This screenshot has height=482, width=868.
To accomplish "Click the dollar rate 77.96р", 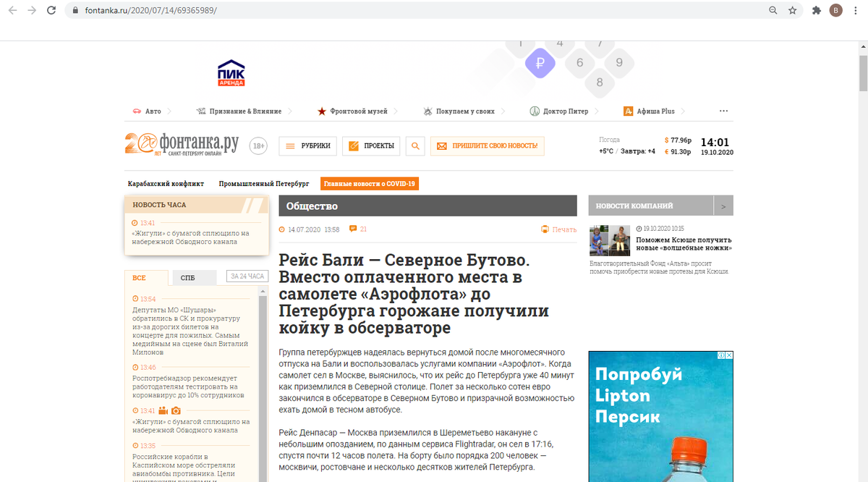I will tap(678, 140).
